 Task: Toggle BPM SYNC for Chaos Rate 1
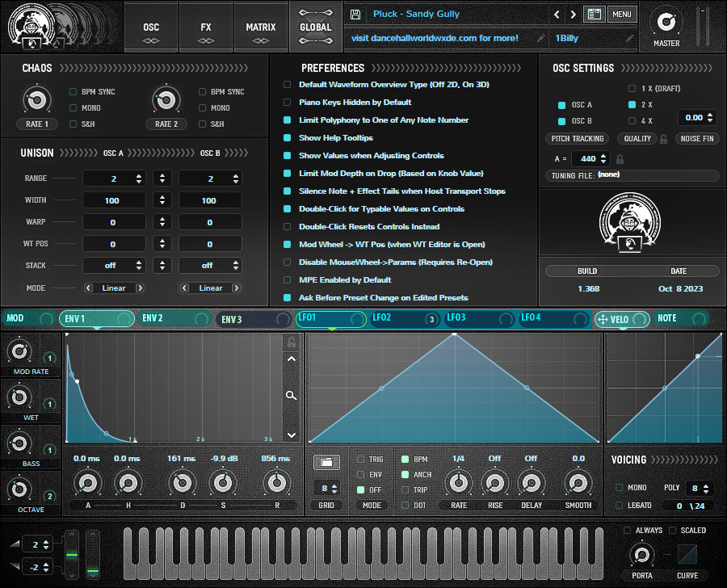(x=74, y=92)
